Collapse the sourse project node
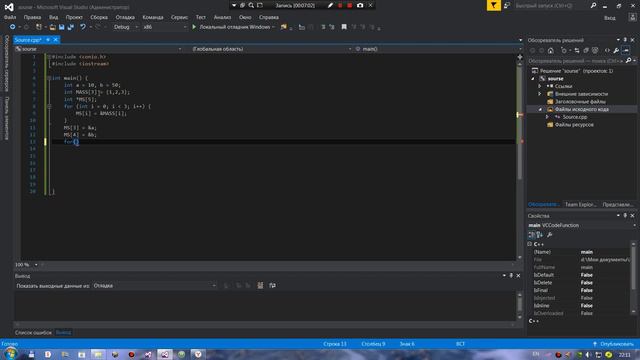 tap(533, 78)
